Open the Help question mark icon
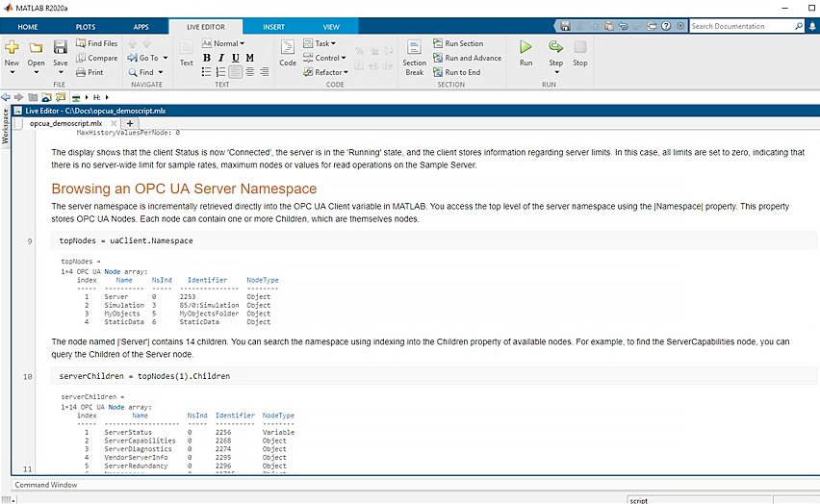The image size is (820, 504). (665, 26)
